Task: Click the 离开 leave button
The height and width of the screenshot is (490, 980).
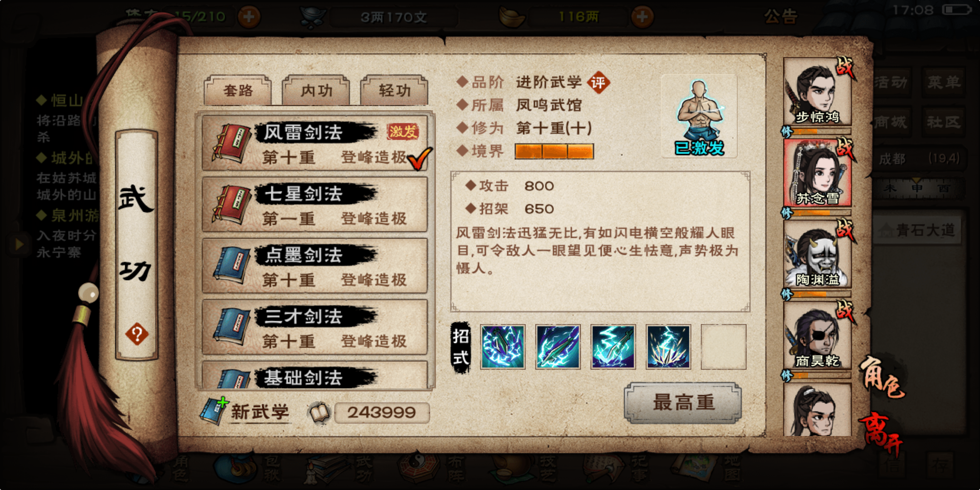Action: tap(880, 433)
